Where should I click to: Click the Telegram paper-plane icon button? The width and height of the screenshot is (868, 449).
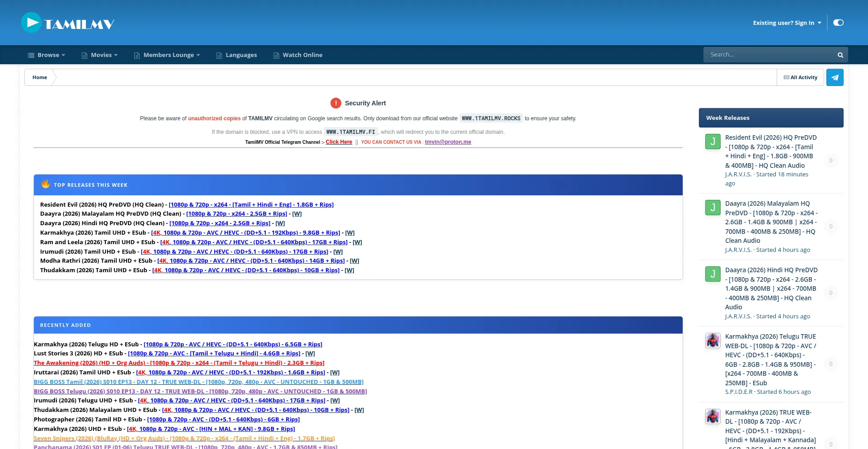[835, 77]
